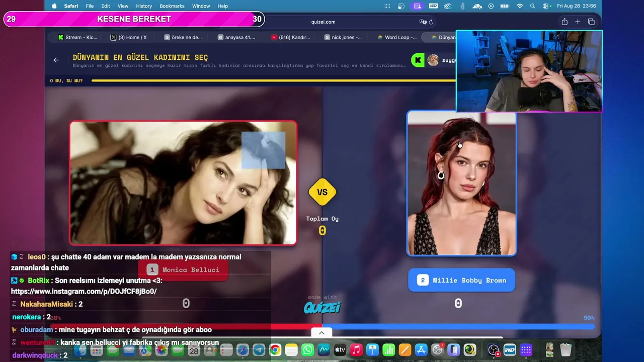Screen dimensions: 644x362
Task: Click the 'made with Quizei' logo
Action: 322,305
